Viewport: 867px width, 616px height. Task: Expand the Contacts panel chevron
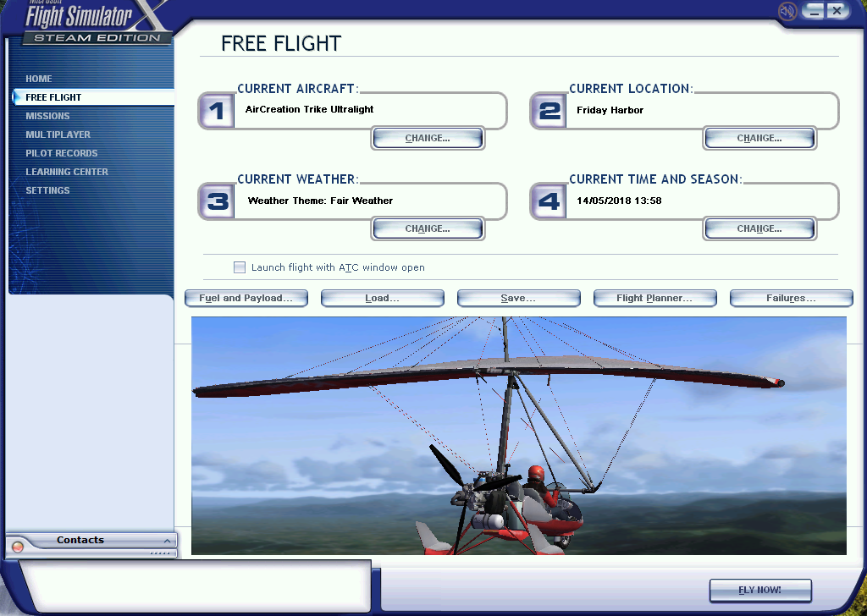pyautogui.click(x=167, y=541)
